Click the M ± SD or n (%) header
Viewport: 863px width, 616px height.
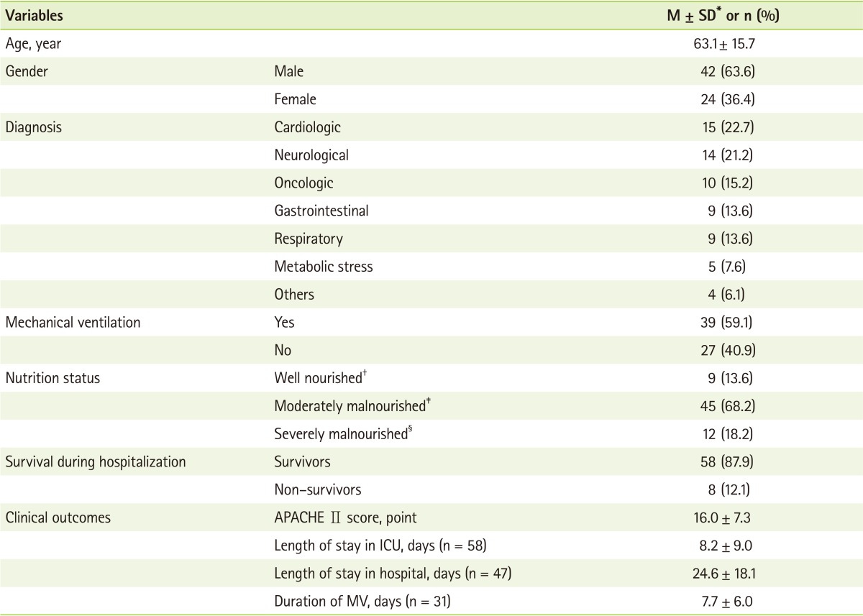723,16
